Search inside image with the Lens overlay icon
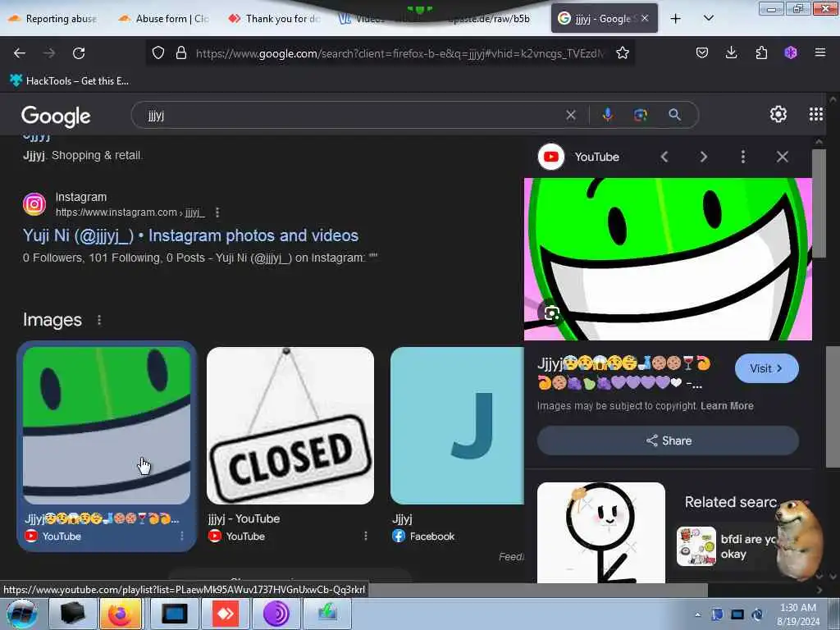 click(551, 313)
